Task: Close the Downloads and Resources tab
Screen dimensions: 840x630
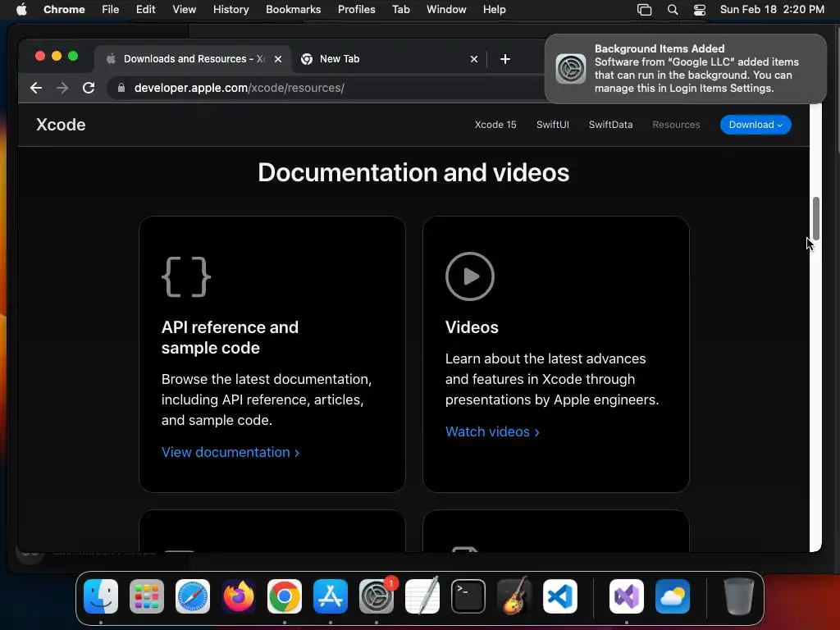Action: click(278, 59)
